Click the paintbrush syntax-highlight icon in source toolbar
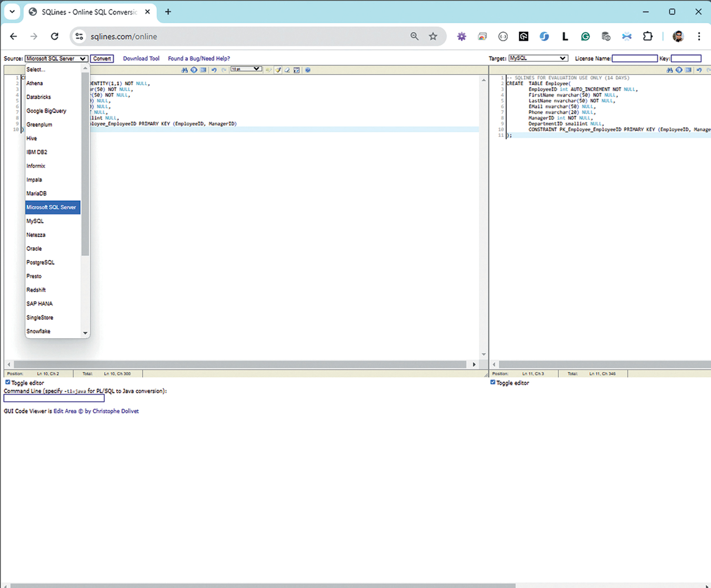This screenshot has width=711, height=588. click(x=278, y=70)
